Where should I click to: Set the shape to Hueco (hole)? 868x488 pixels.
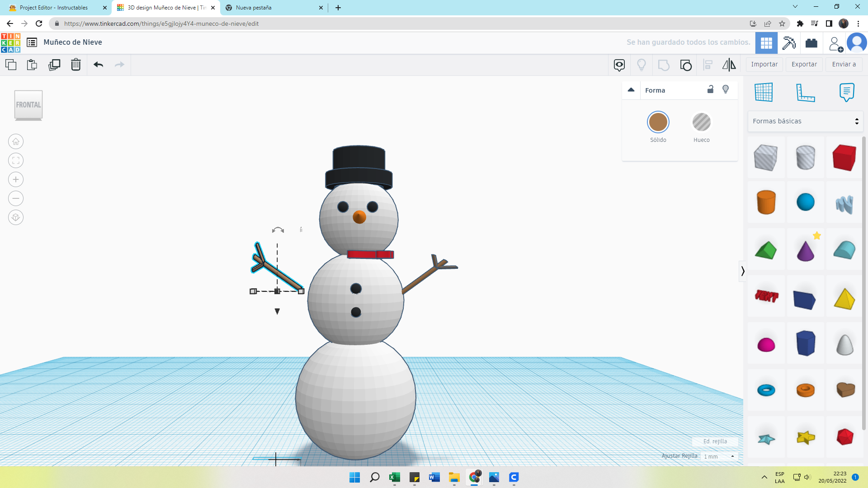701,122
